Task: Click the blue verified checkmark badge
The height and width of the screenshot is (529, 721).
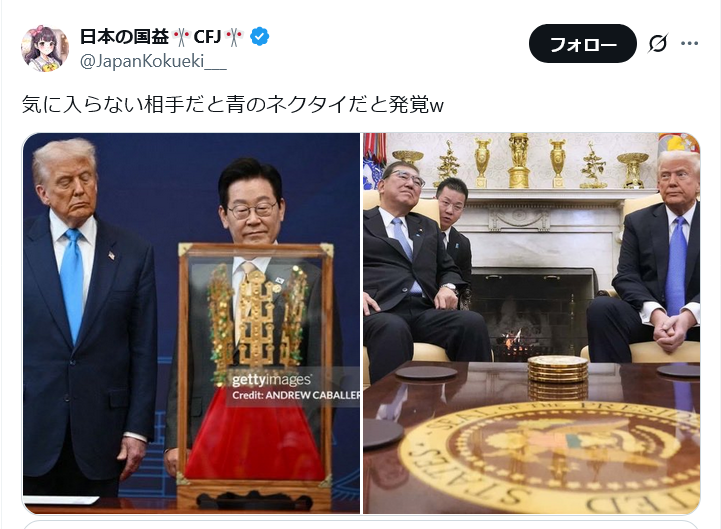Action: 259,37
